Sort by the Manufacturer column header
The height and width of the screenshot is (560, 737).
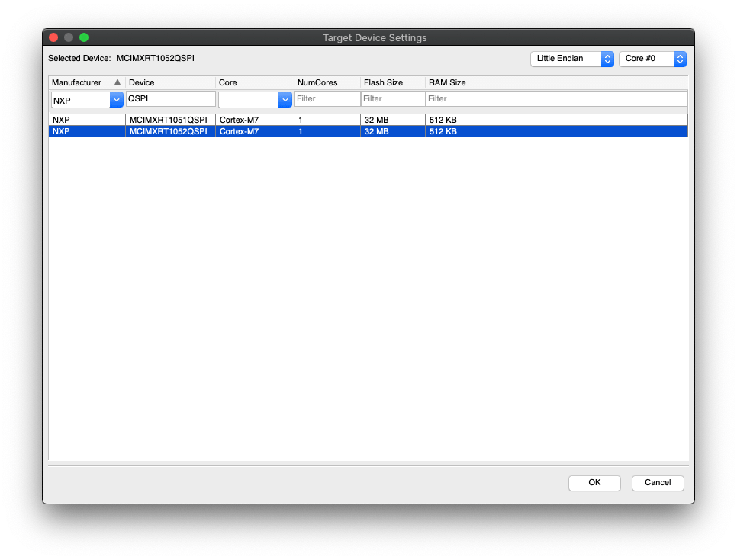click(87, 82)
